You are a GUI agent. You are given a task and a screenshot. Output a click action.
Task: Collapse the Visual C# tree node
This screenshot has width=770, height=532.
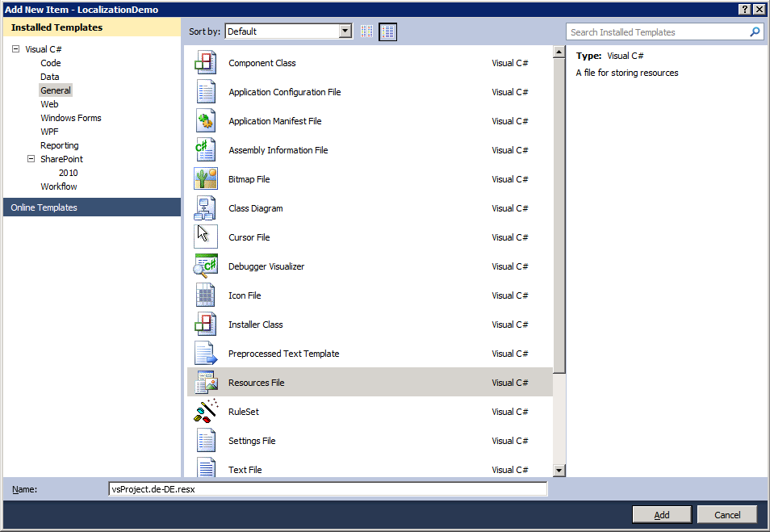tap(15, 48)
